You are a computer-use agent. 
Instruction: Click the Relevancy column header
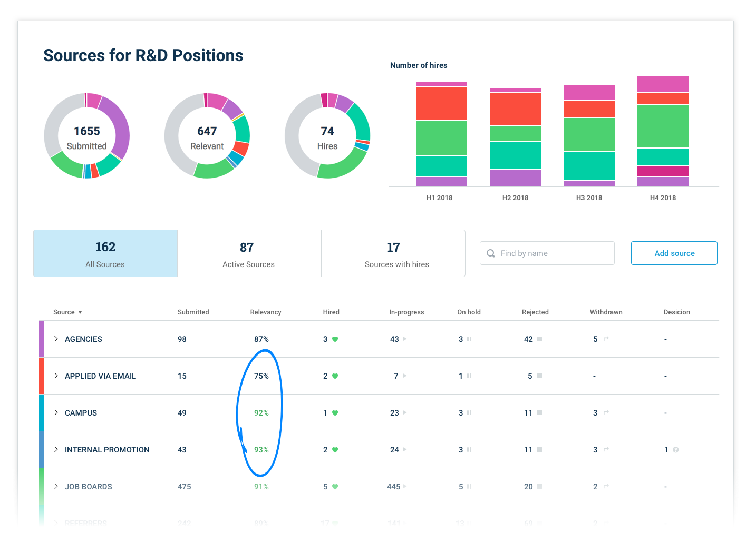pyautogui.click(x=266, y=312)
